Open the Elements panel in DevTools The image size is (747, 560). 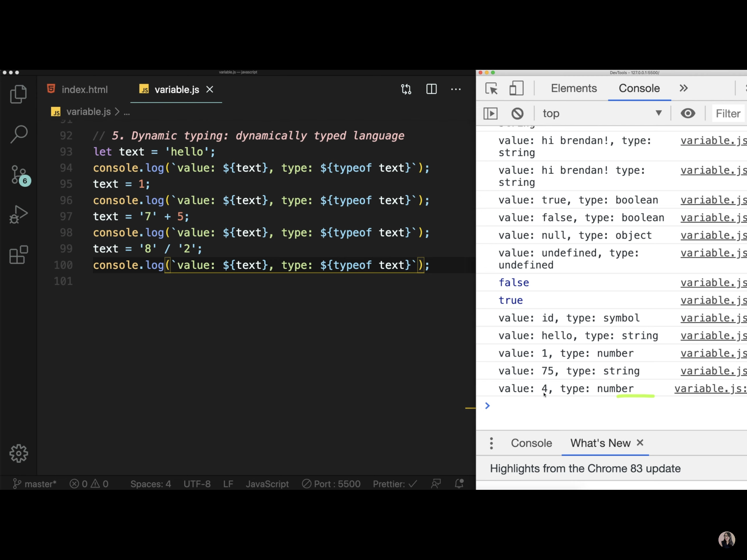pyautogui.click(x=573, y=88)
